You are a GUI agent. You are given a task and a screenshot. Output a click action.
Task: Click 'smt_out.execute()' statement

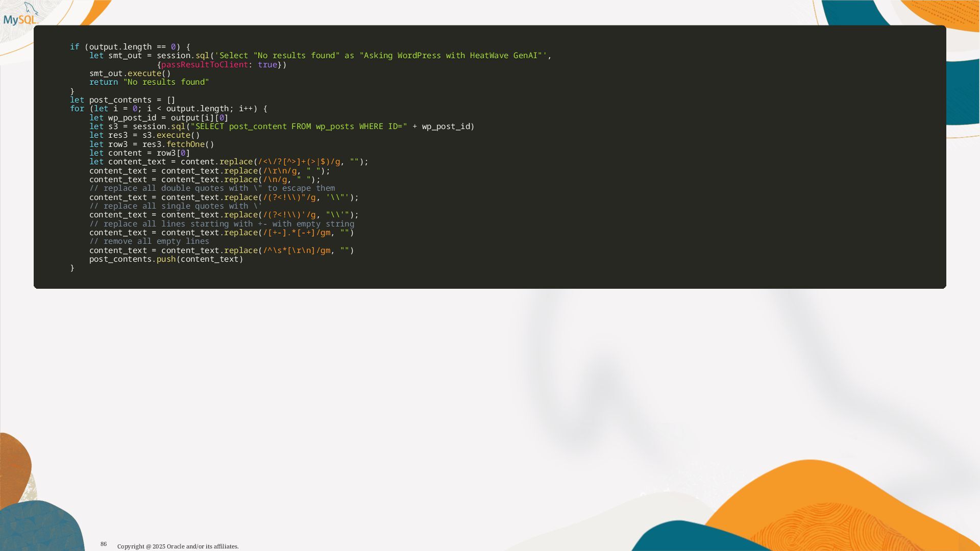click(x=130, y=73)
